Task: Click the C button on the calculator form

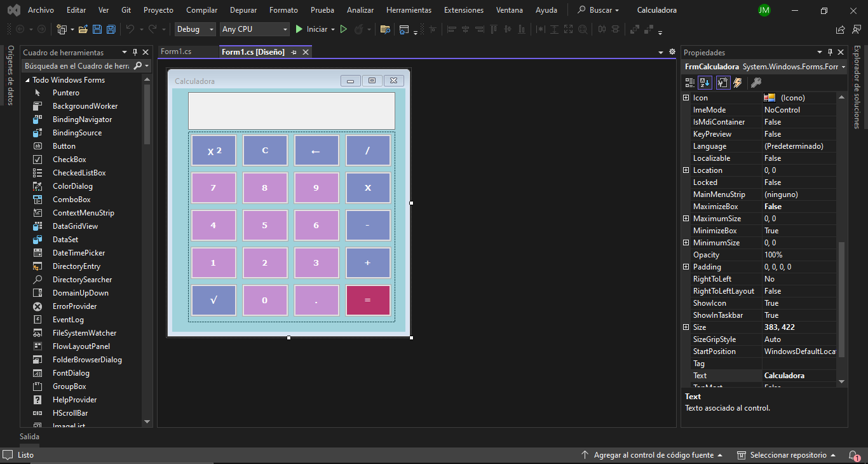Action: click(265, 151)
